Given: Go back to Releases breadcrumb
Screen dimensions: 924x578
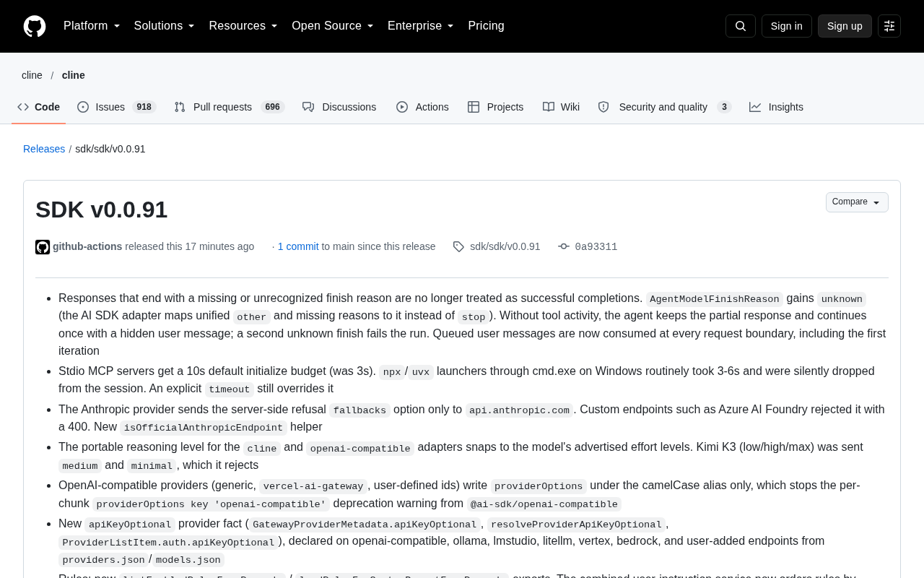Looking at the screenshot, I should click(x=44, y=149).
